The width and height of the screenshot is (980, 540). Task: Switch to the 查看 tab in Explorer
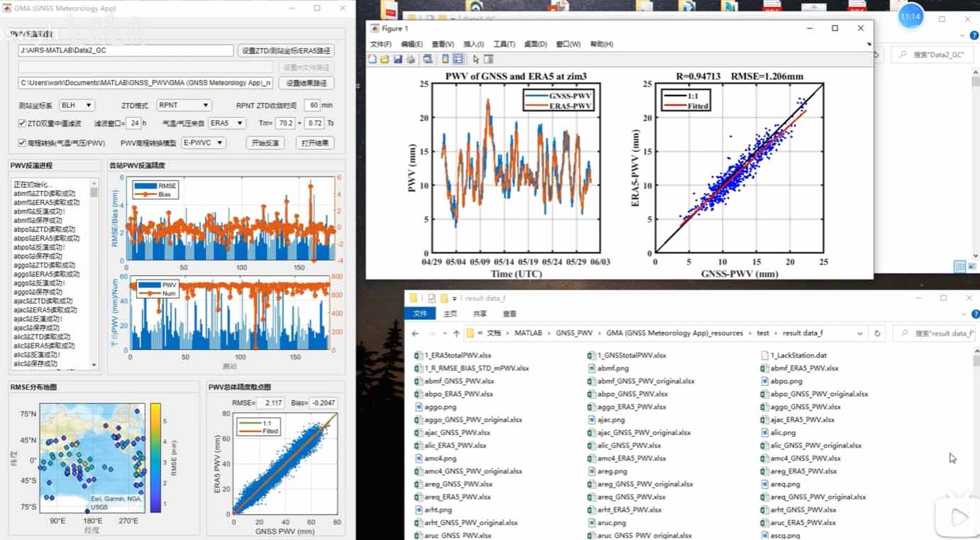510,314
